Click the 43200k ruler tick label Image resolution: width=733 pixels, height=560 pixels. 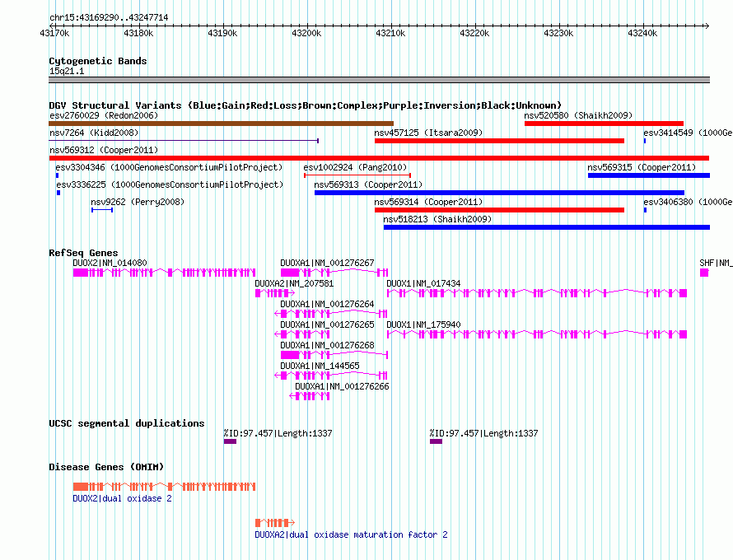[306, 33]
